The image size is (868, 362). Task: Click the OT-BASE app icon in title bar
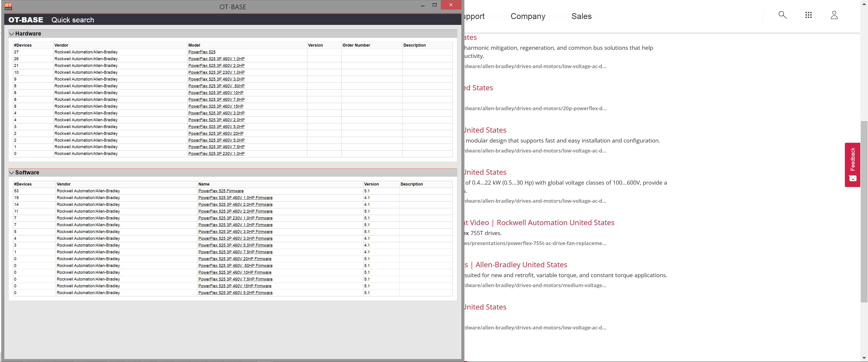coord(8,6)
